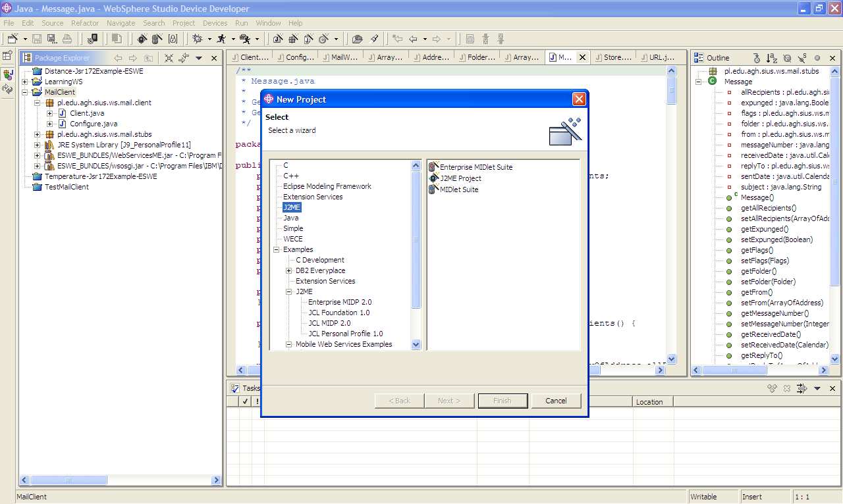Open the Window menu

click(x=268, y=23)
